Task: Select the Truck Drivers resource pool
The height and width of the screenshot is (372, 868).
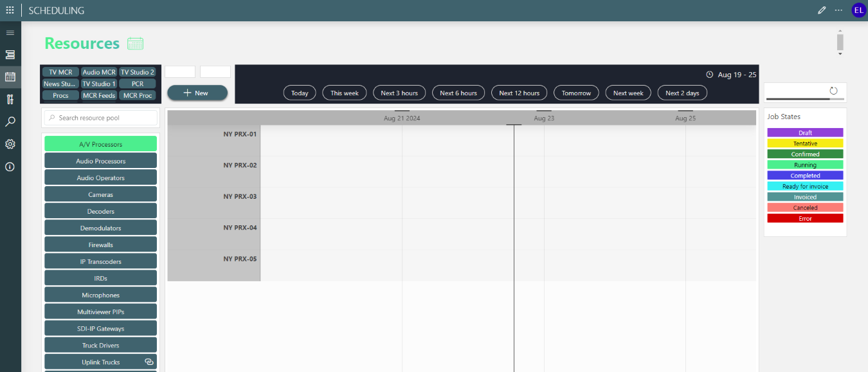Action: (x=100, y=345)
